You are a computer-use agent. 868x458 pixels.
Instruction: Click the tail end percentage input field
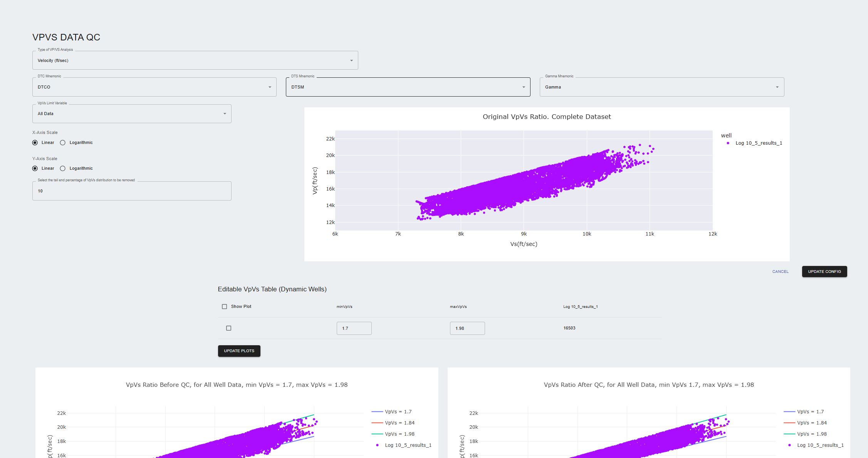tap(132, 191)
